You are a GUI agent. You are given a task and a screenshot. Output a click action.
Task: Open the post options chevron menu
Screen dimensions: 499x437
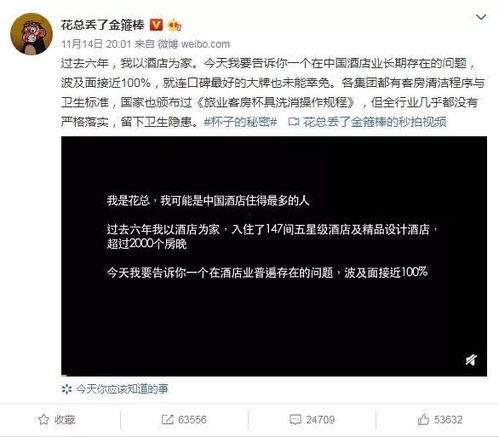tap(481, 17)
